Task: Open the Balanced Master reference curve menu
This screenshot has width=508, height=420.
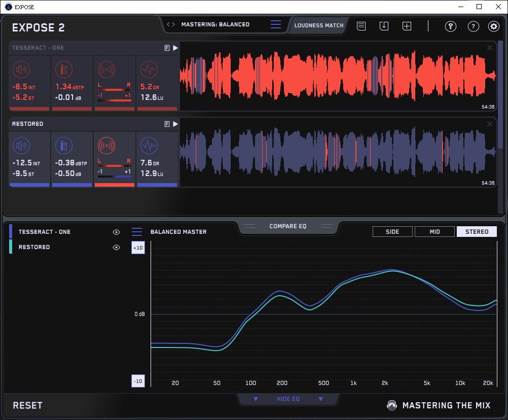Action: pos(137,232)
